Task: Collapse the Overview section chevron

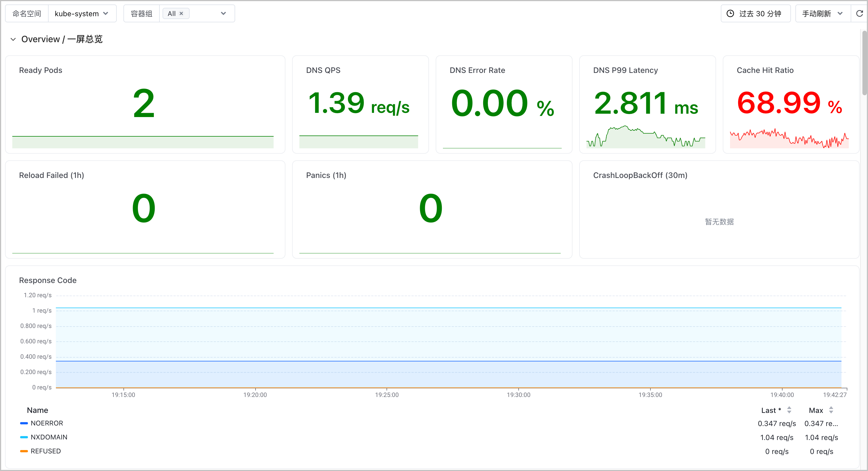Action: click(13, 39)
